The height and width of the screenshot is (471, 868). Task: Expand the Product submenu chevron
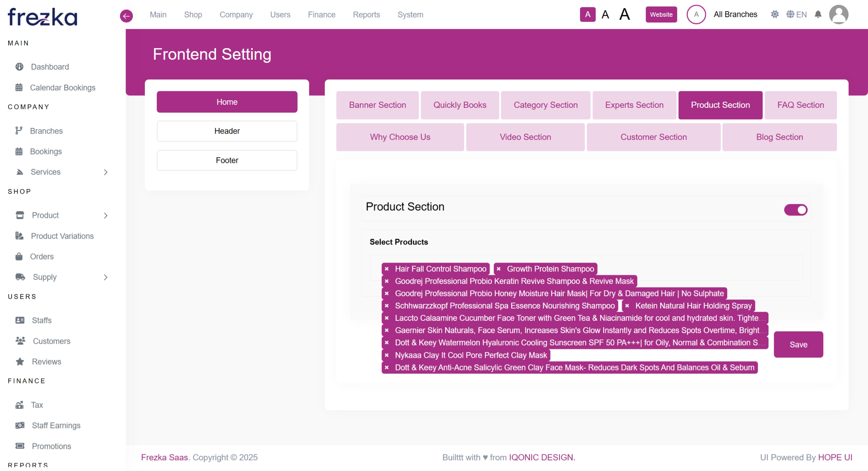106,215
